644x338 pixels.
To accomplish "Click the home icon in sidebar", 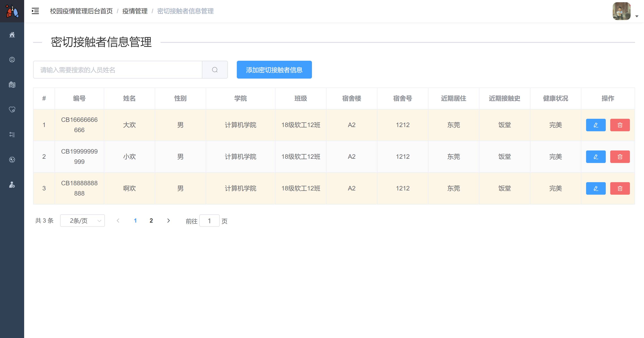I will coord(12,35).
